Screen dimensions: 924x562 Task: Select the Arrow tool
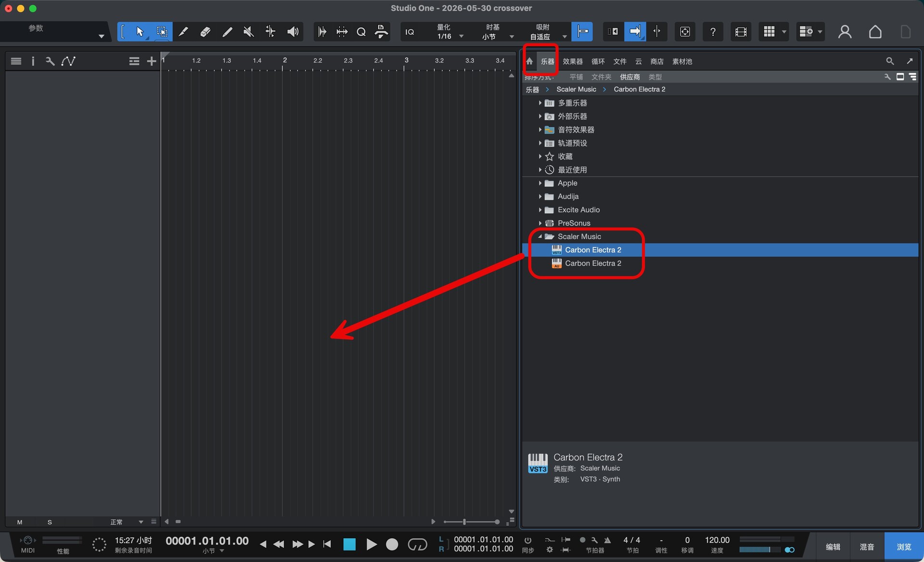click(140, 32)
